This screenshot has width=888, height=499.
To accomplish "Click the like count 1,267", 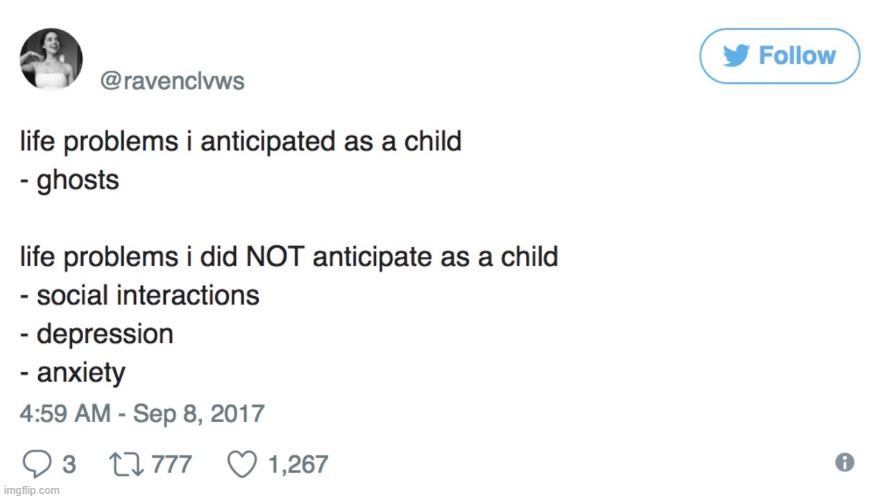I will coord(298,464).
